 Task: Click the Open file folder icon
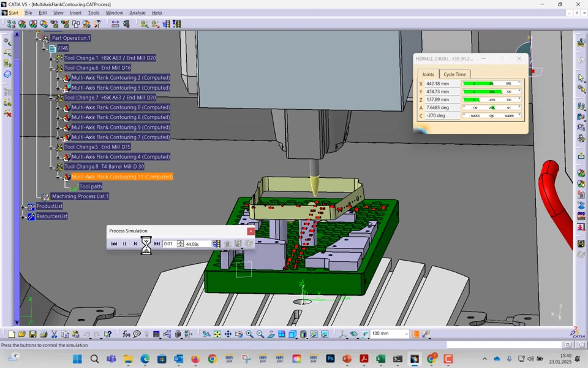(22, 334)
